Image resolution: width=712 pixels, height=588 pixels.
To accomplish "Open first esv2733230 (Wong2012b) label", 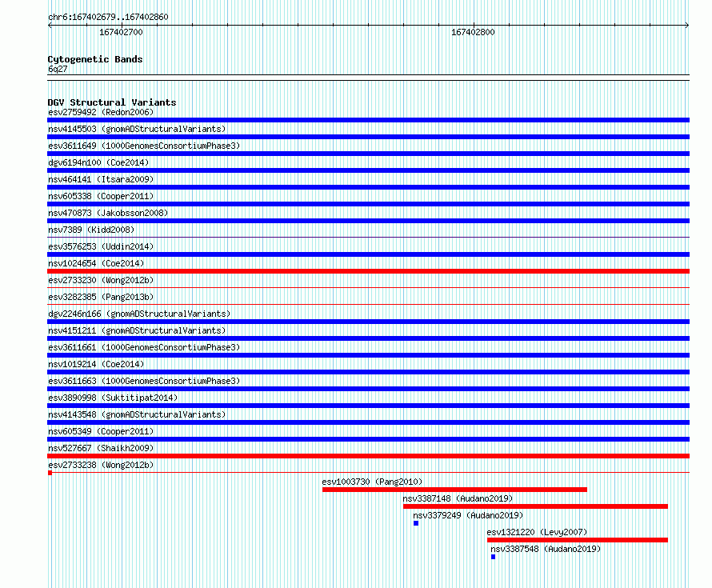I will tap(101, 280).
